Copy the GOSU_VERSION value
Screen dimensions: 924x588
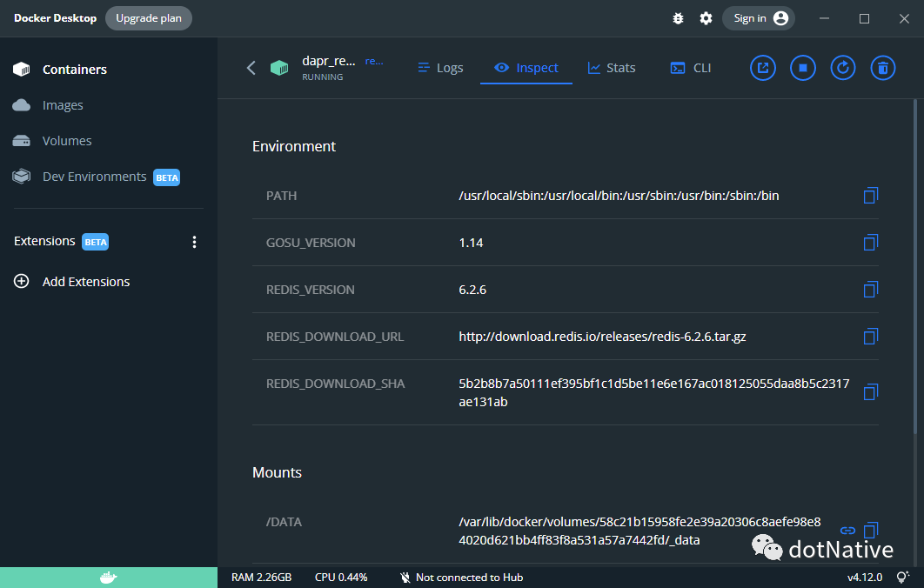pos(870,242)
